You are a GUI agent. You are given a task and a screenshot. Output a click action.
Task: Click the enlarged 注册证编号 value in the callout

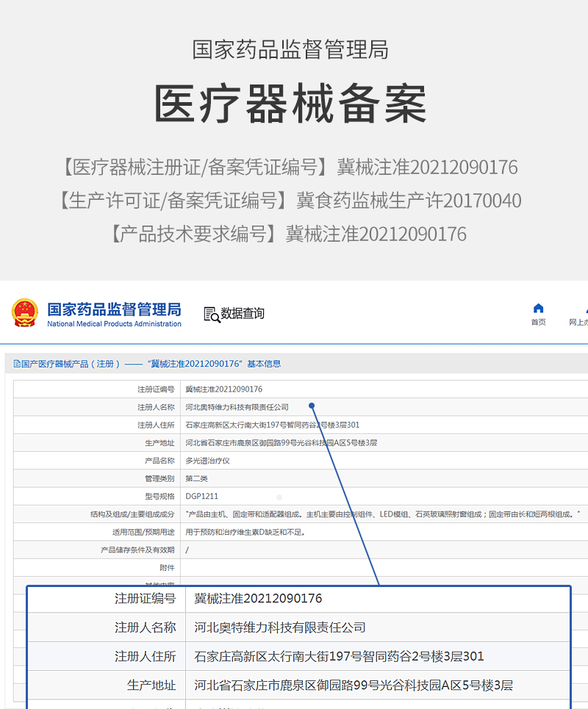click(x=258, y=599)
